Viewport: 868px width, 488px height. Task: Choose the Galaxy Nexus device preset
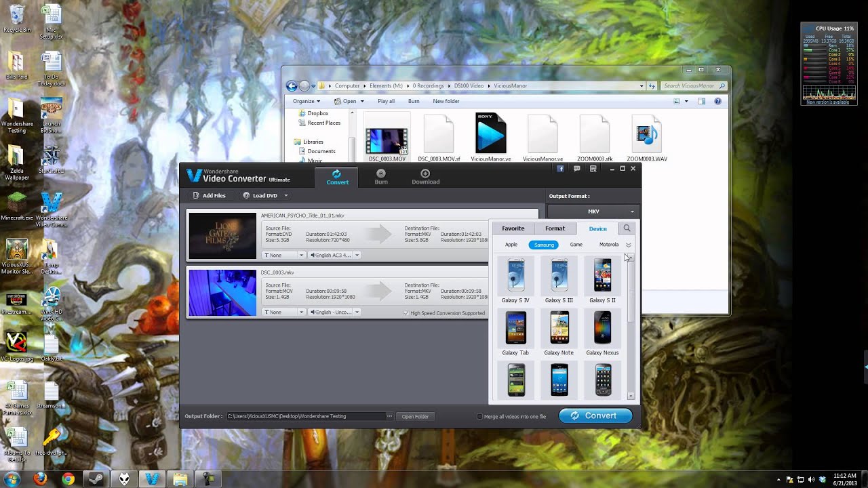[602, 333]
